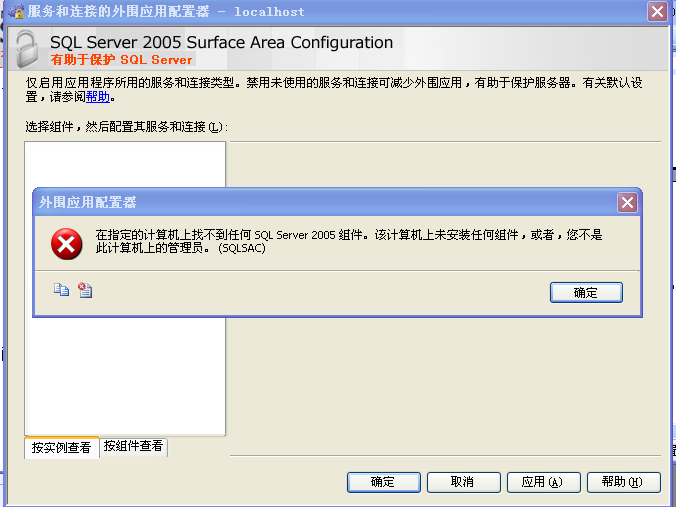
Task: Click the error message text mentioning SQLSAC
Action: (348, 241)
